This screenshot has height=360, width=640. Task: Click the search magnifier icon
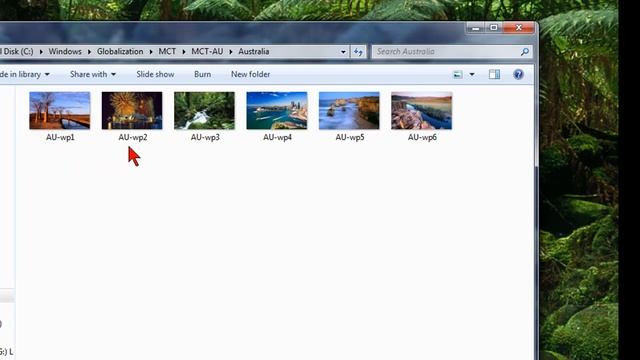525,51
